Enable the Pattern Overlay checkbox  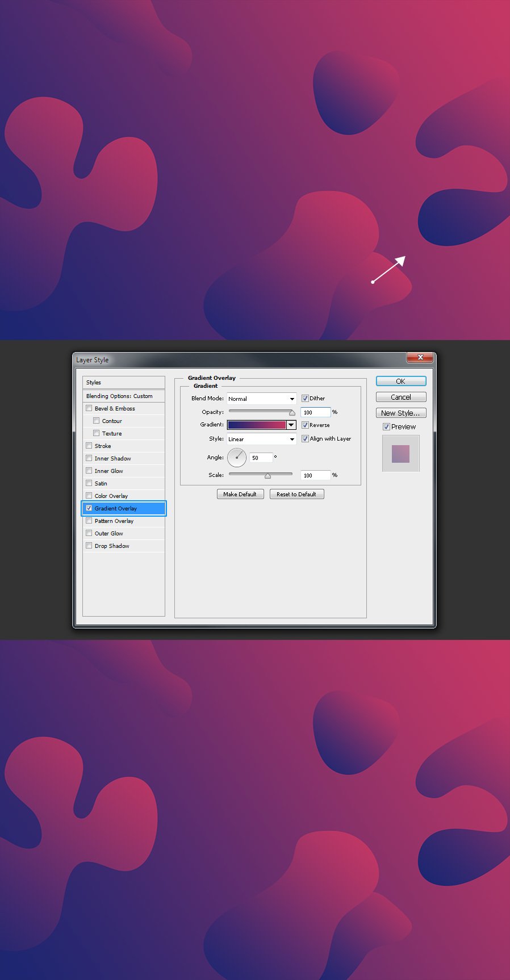click(89, 521)
